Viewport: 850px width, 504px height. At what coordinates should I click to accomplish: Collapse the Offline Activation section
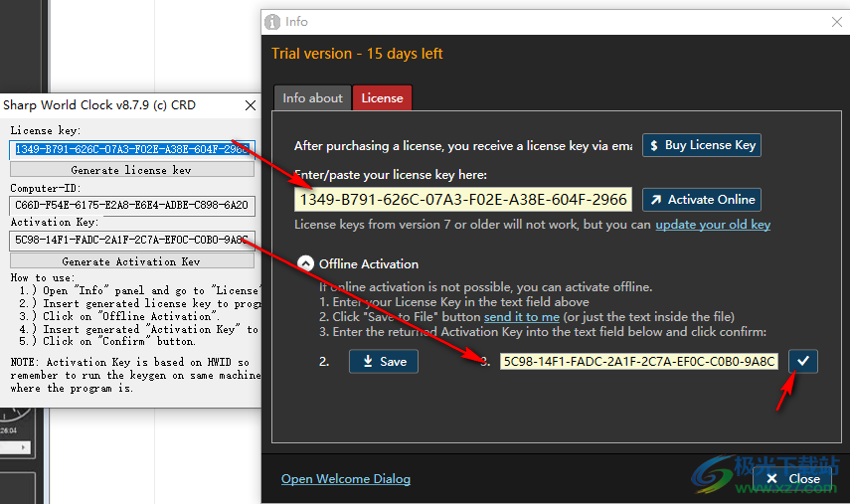[306, 263]
